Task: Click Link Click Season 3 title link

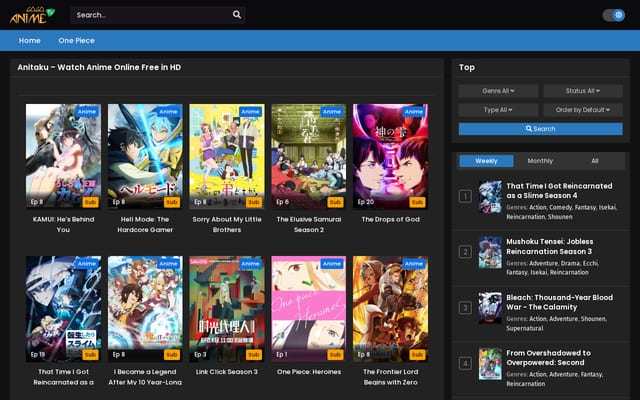Action: (227, 372)
